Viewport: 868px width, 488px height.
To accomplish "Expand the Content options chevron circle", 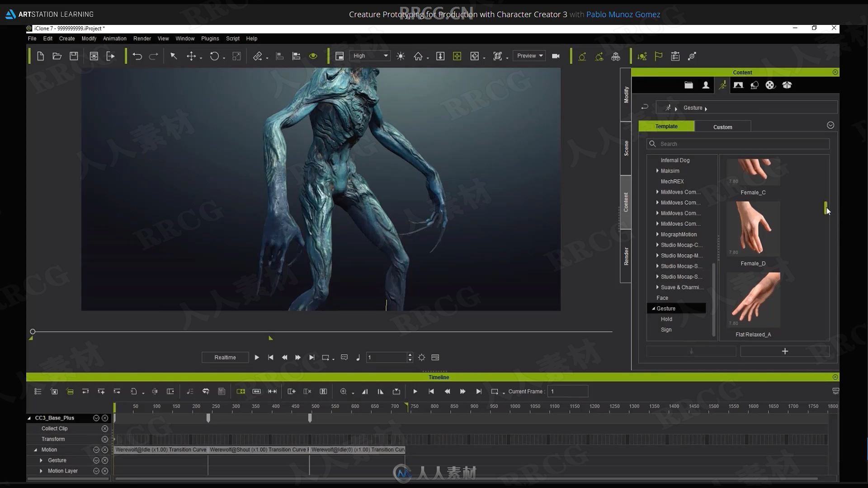I will tap(830, 125).
